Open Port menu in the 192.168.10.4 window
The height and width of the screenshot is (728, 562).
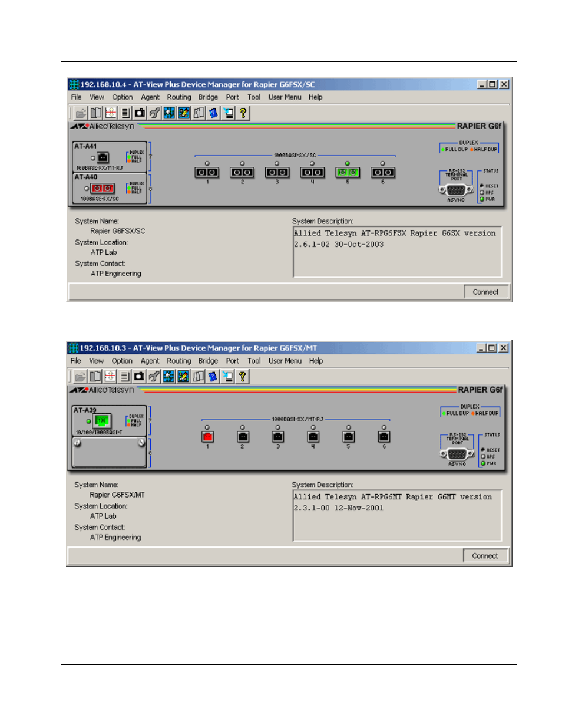[233, 97]
